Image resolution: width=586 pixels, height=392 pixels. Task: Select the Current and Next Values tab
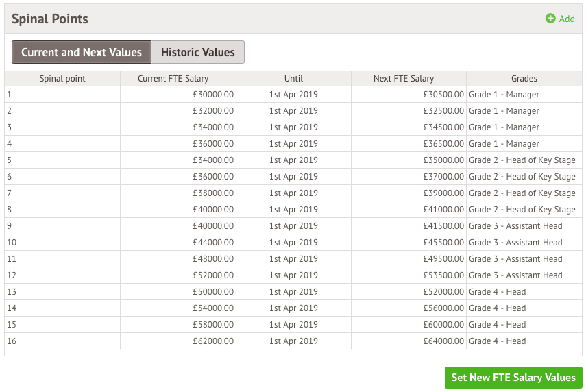(x=82, y=52)
